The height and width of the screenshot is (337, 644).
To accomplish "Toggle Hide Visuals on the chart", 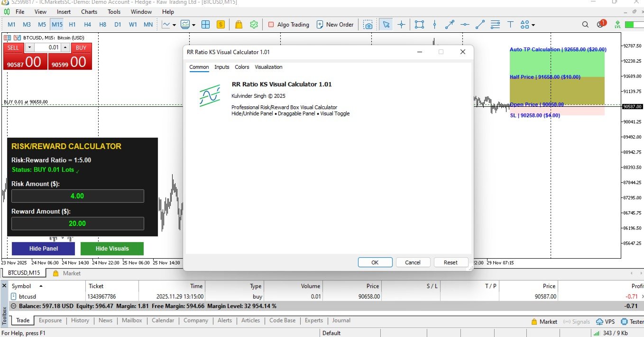I will coord(112,249).
